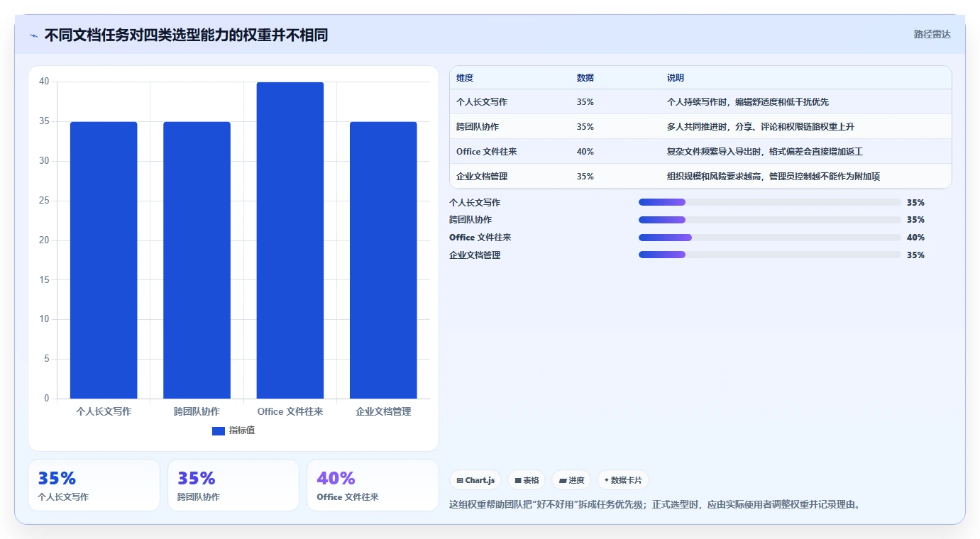Open the 35% 跨团队协作 data card
Image resolution: width=980 pixels, height=539 pixels.
tap(233, 485)
